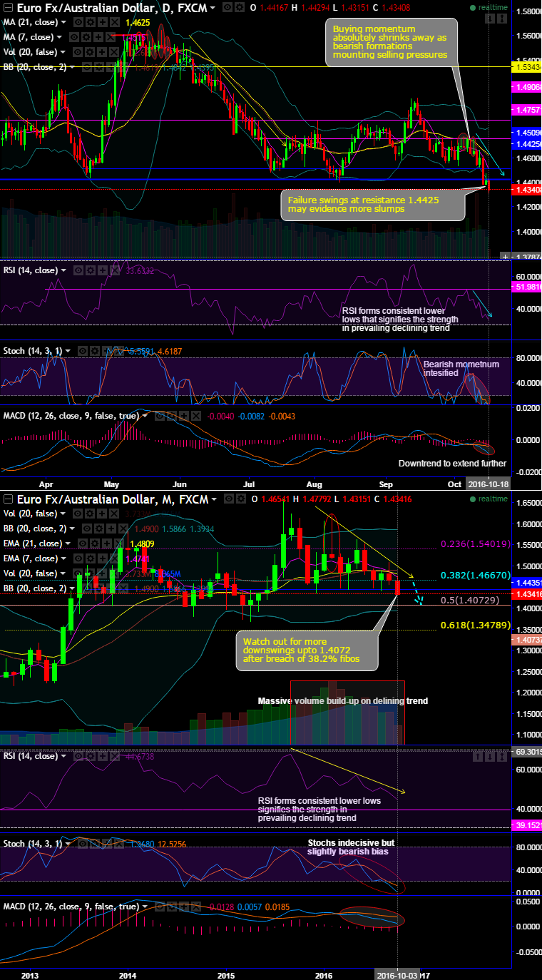Viewport: 542px width, 980px height.
Task: Open settings of daily MACD indicator
Action: [x=172, y=416]
